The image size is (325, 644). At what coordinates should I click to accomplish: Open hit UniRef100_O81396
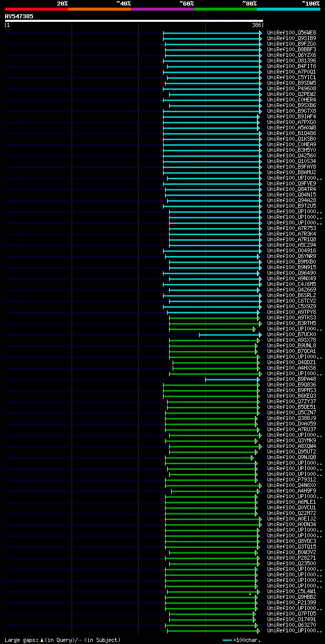point(292,60)
